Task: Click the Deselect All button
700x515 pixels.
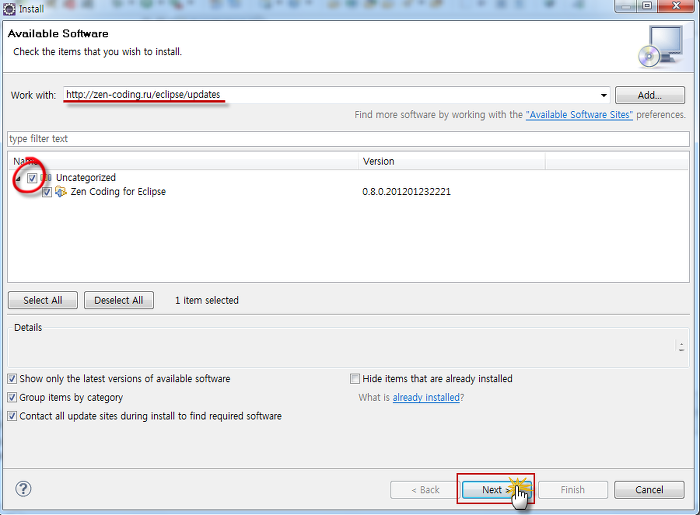Action: 119,300
